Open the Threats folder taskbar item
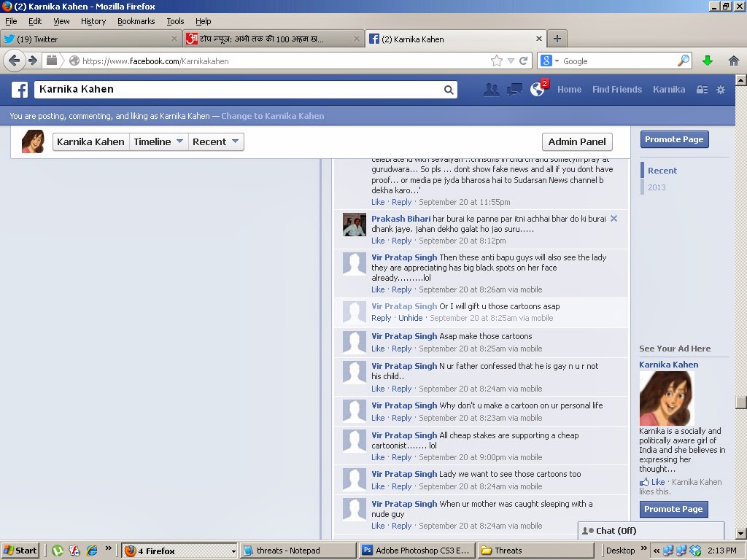The width and height of the screenshot is (747, 560). (x=535, y=551)
